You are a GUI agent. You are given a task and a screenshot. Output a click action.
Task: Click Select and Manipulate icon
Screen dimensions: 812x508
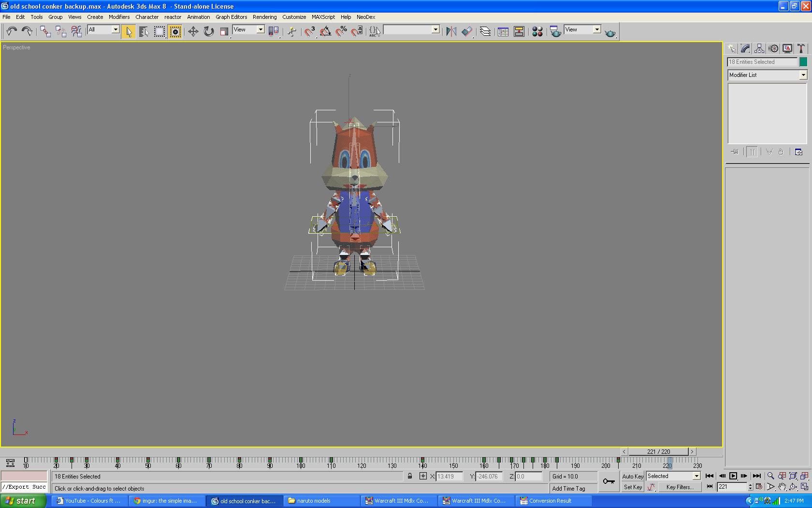point(292,31)
